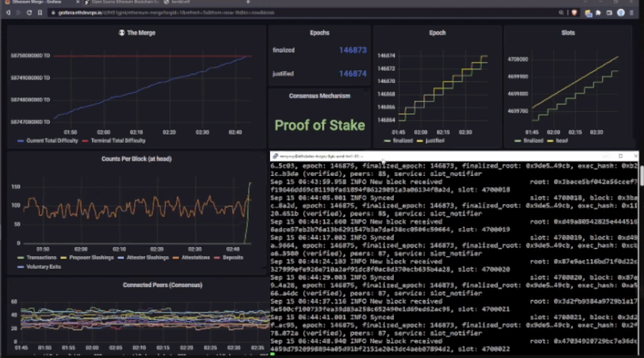Click the browser forward arrow

tap(18, 13)
